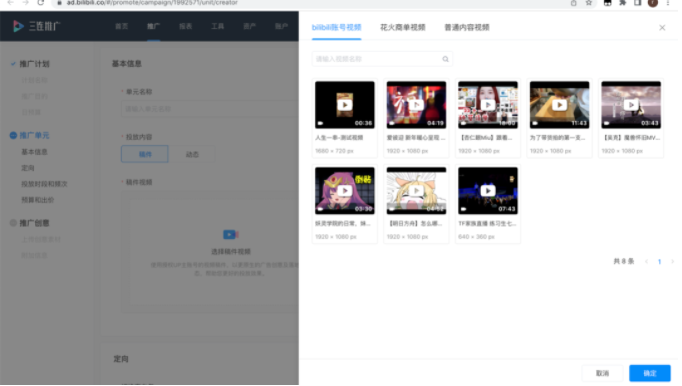Open the 推广 top navigation item
The height and width of the screenshot is (386, 682).
pyautogui.click(x=153, y=26)
